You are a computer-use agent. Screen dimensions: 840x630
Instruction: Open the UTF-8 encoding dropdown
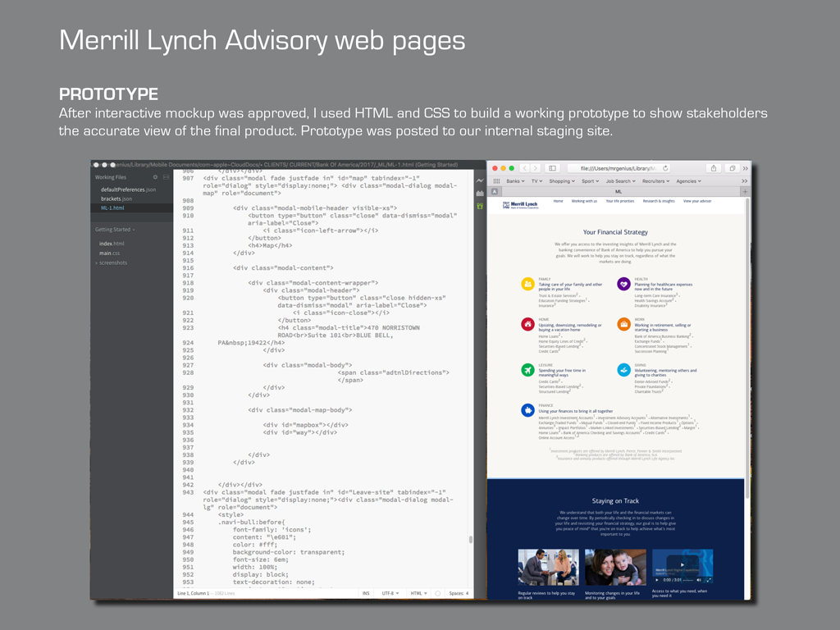(x=390, y=593)
